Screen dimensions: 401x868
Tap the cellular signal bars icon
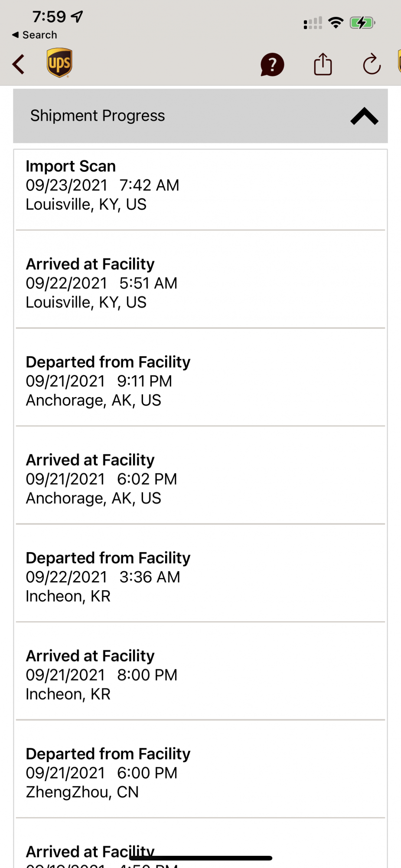[313, 23]
